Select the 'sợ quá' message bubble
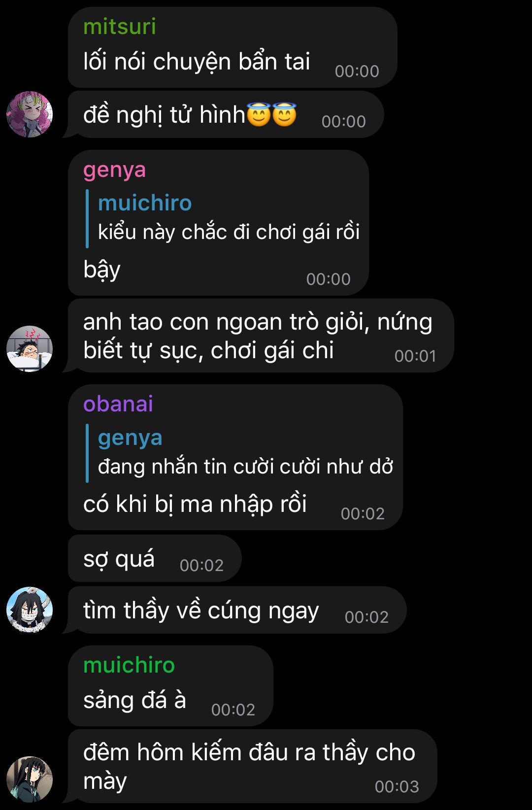Viewport: 532px width, 810px height. tap(155, 558)
